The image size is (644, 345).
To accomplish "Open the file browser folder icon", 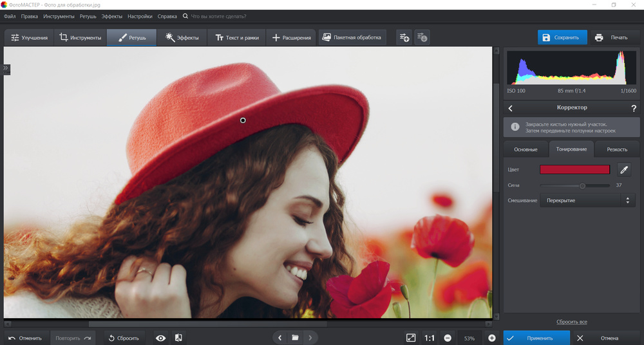I will click(295, 338).
